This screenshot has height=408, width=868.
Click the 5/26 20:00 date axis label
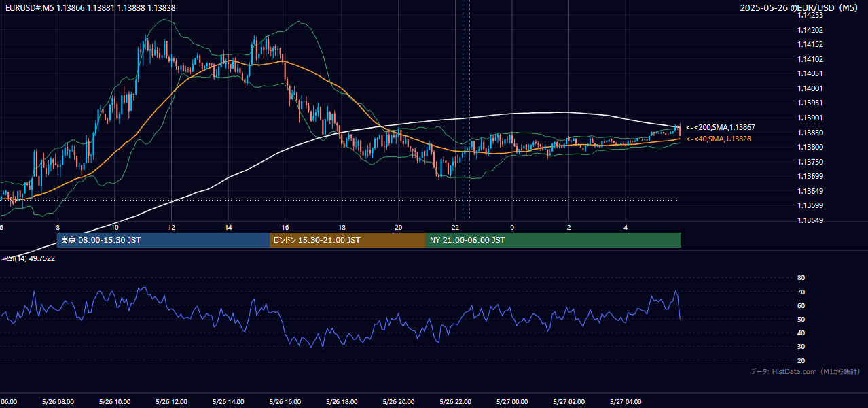point(399,401)
